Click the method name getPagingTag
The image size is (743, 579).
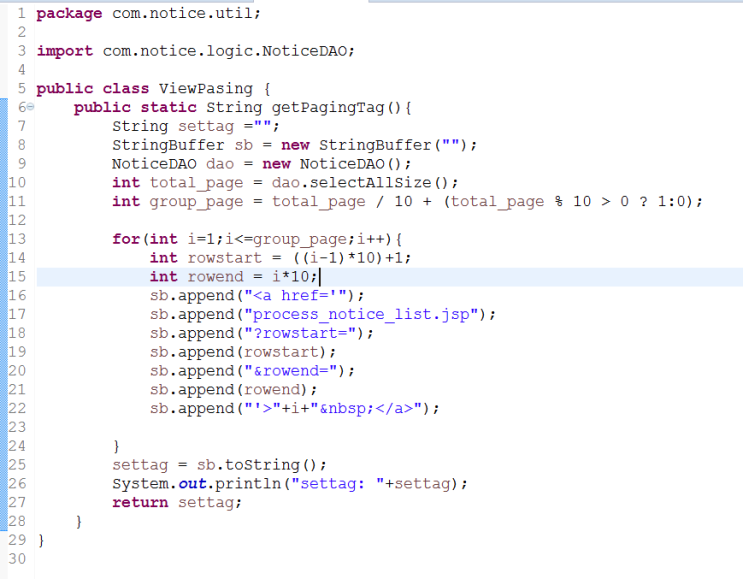pyautogui.click(x=327, y=108)
